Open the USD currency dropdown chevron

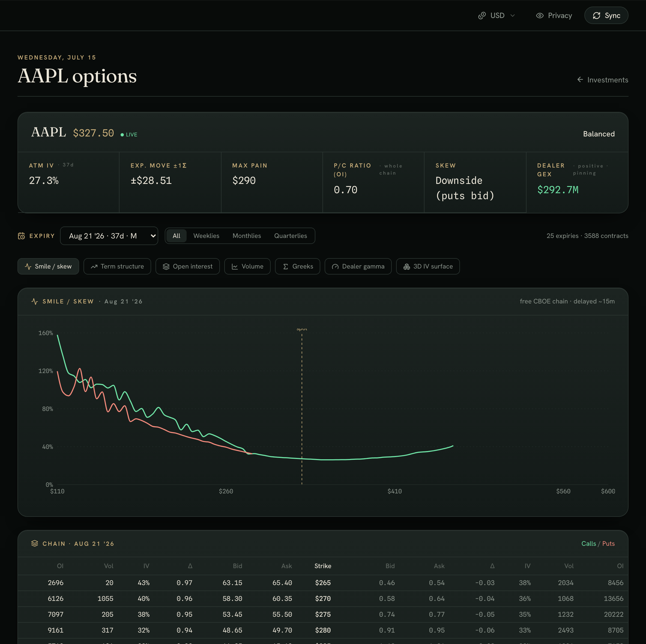[x=513, y=15]
